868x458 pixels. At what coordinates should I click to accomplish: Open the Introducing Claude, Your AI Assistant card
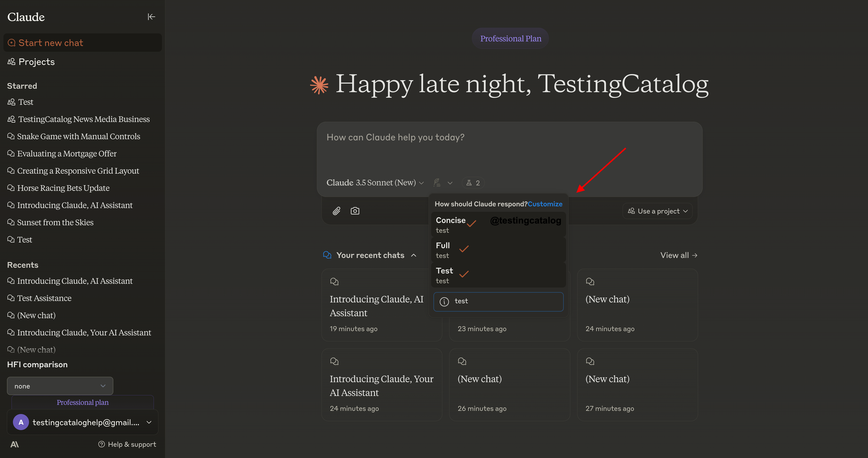coord(381,384)
